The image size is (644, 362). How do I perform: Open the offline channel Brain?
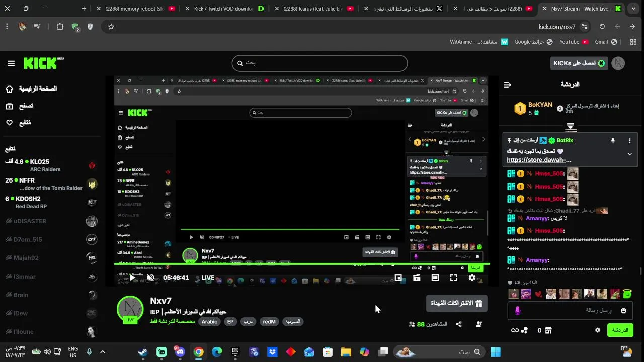(50, 295)
